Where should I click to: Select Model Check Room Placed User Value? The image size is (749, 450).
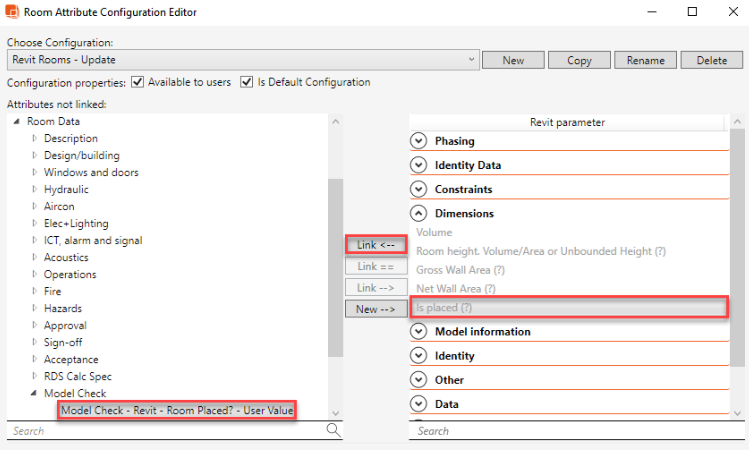tap(176, 410)
